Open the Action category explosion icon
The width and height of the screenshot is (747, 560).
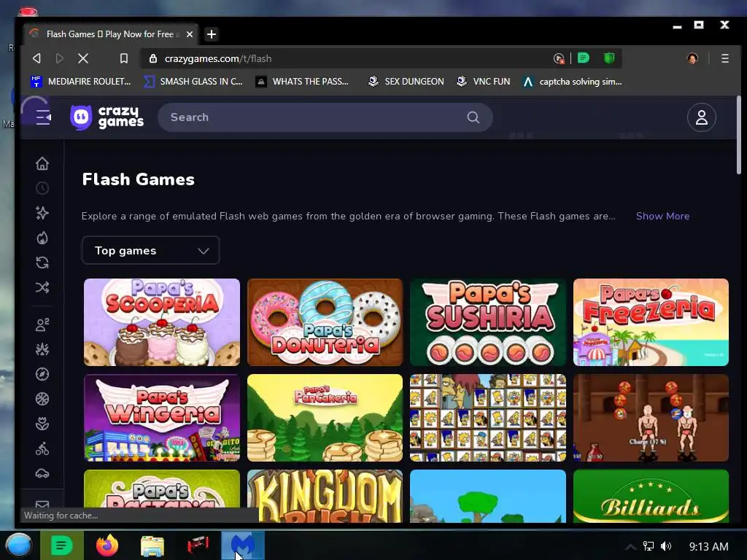(x=42, y=349)
